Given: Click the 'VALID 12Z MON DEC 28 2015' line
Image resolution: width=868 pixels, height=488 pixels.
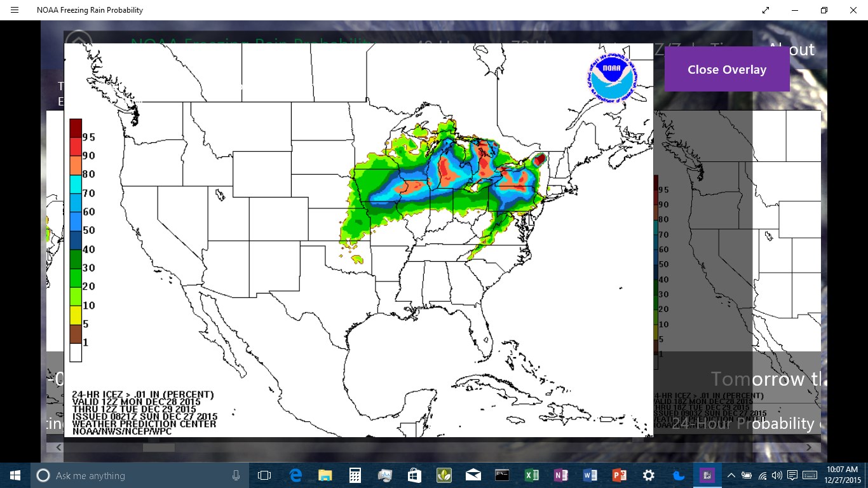Looking at the screenshot, I should 136,402.
